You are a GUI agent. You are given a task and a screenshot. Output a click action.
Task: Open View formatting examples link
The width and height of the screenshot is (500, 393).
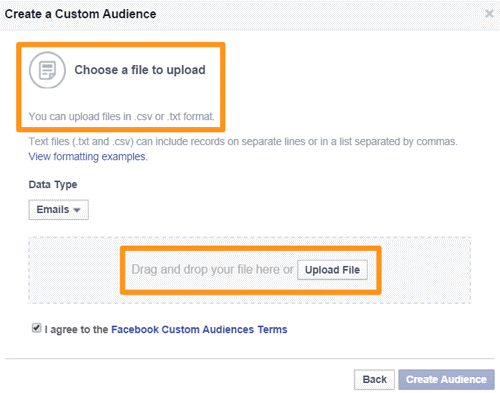click(x=88, y=156)
